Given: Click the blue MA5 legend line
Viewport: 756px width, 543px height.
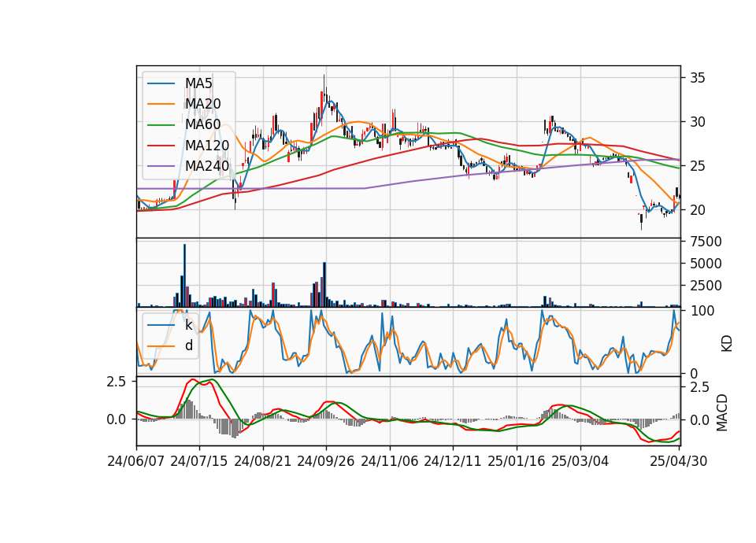Looking at the screenshot, I should click(161, 83).
